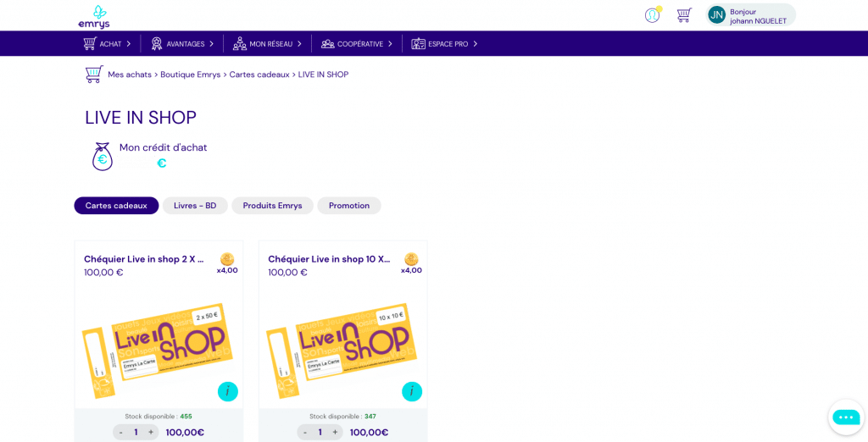Decrease quantity for 2 X chéquier
The image size is (868, 442).
(x=121, y=433)
